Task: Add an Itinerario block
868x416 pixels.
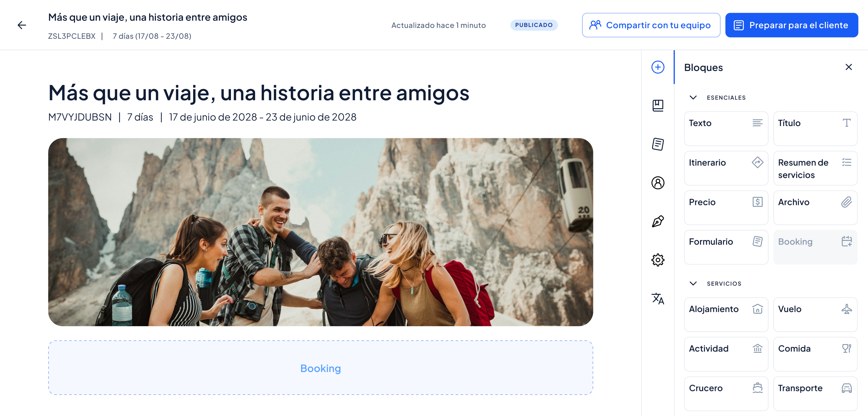Action: pos(726,168)
